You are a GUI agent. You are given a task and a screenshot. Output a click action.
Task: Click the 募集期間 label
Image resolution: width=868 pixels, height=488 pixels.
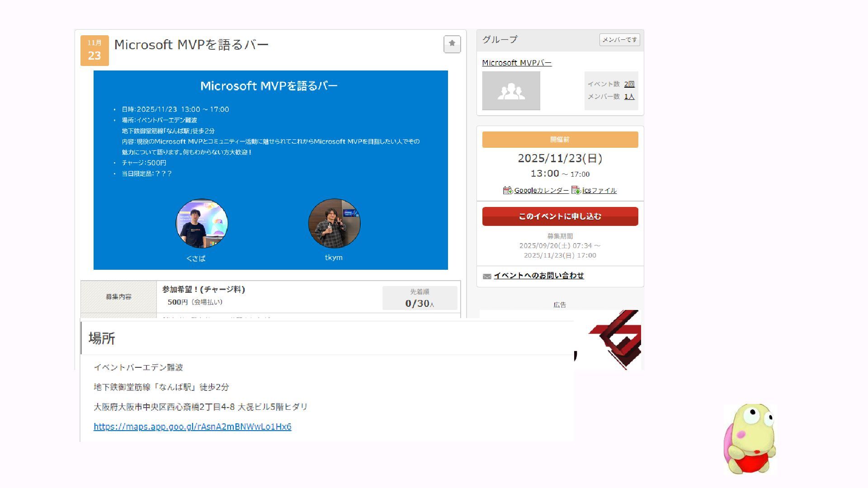(560, 236)
